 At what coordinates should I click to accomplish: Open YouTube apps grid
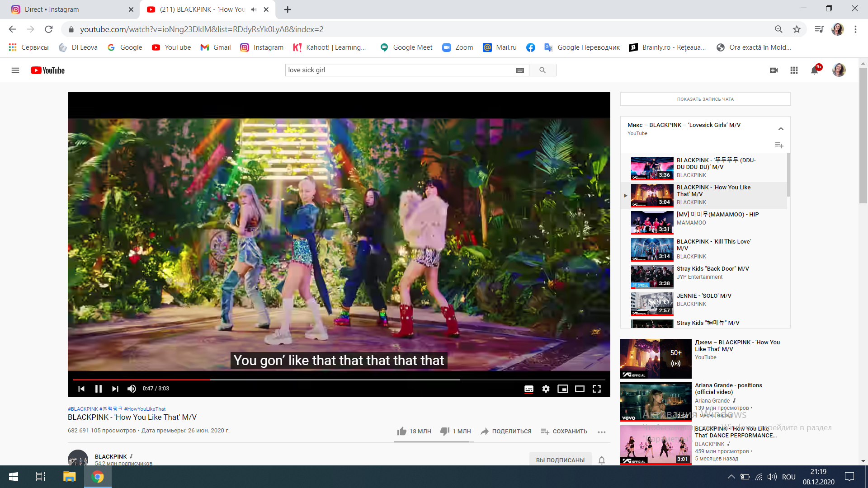point(794,70)
